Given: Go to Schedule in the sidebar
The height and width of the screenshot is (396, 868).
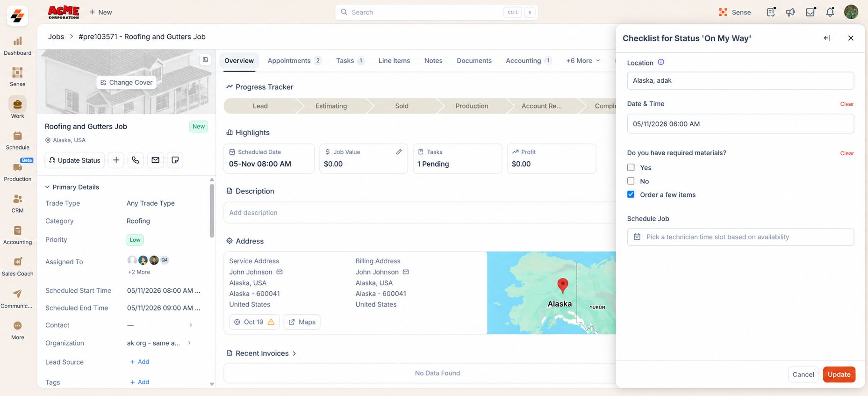Looking at the screenshot, I should (18, 140).
